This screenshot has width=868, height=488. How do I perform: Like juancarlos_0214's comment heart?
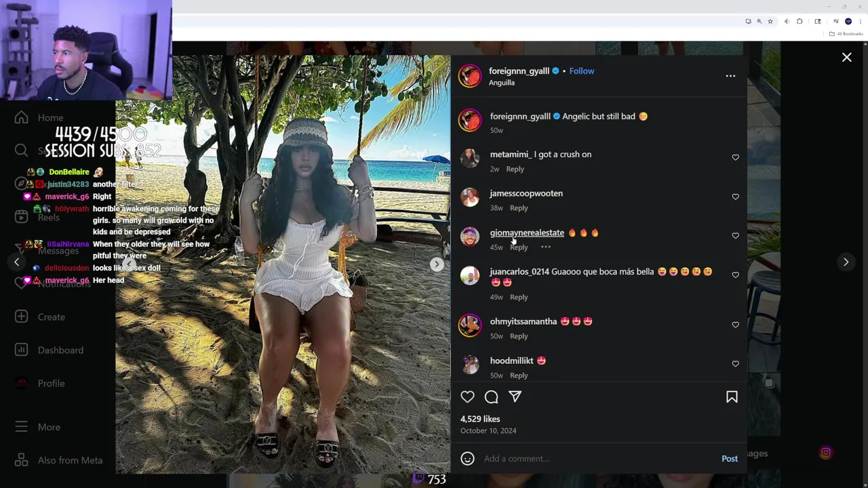[x=735, y=274]
